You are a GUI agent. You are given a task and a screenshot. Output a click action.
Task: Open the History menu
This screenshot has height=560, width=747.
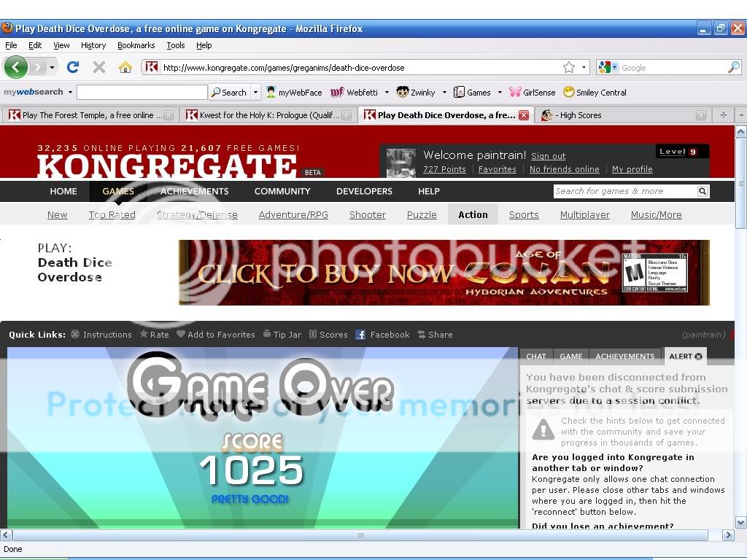coord(93,45)
